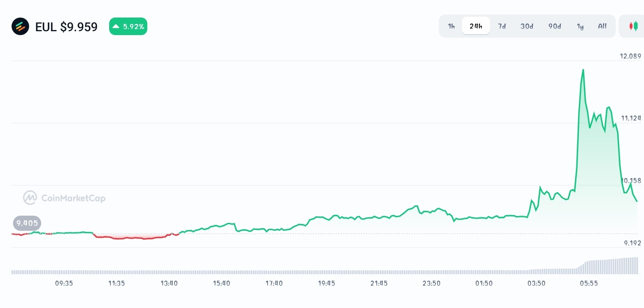Click the 9.405 opening price label
Viewport: 644px width, 308px height.
click(x=27, y=223)
